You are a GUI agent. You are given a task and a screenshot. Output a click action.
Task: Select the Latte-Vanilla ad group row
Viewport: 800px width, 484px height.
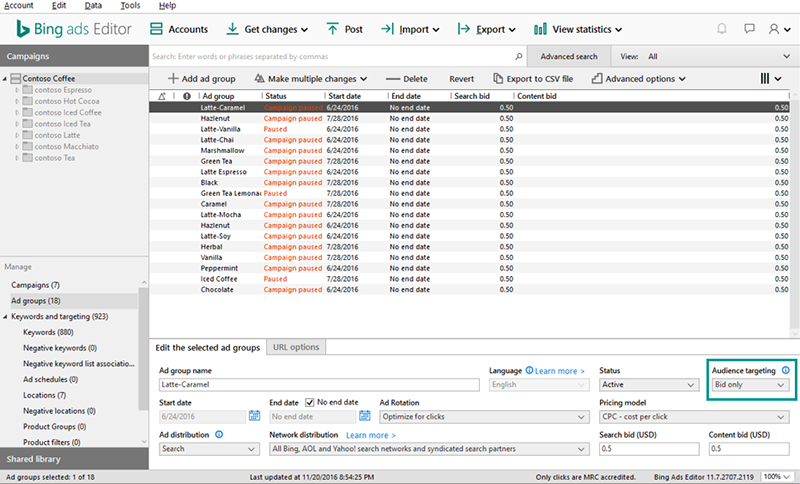point(469,129)
